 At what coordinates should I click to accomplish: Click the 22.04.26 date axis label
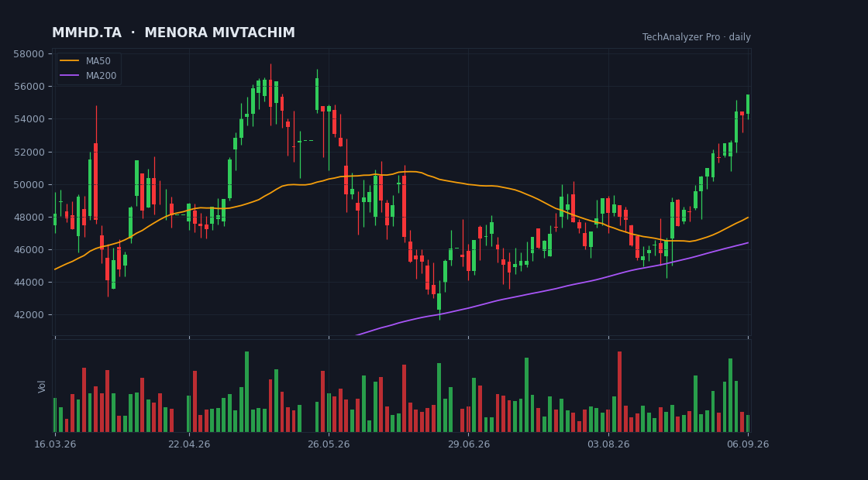click(x=189, y=444)
